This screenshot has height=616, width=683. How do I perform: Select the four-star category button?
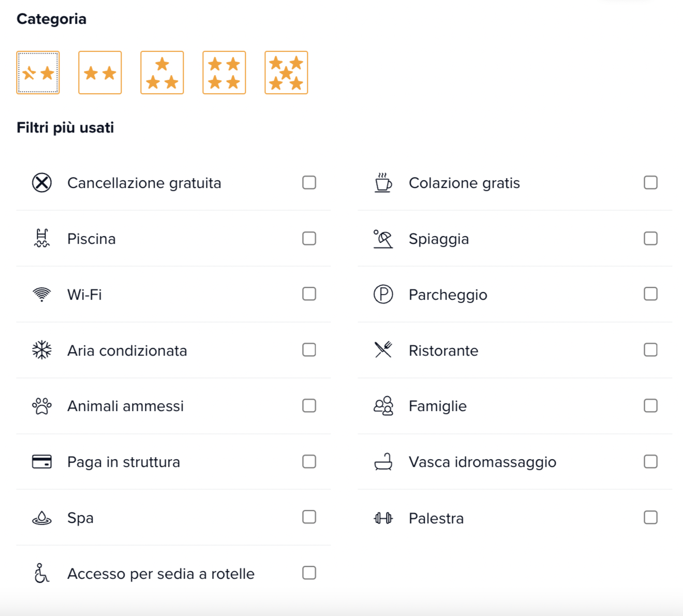(224, 72)
